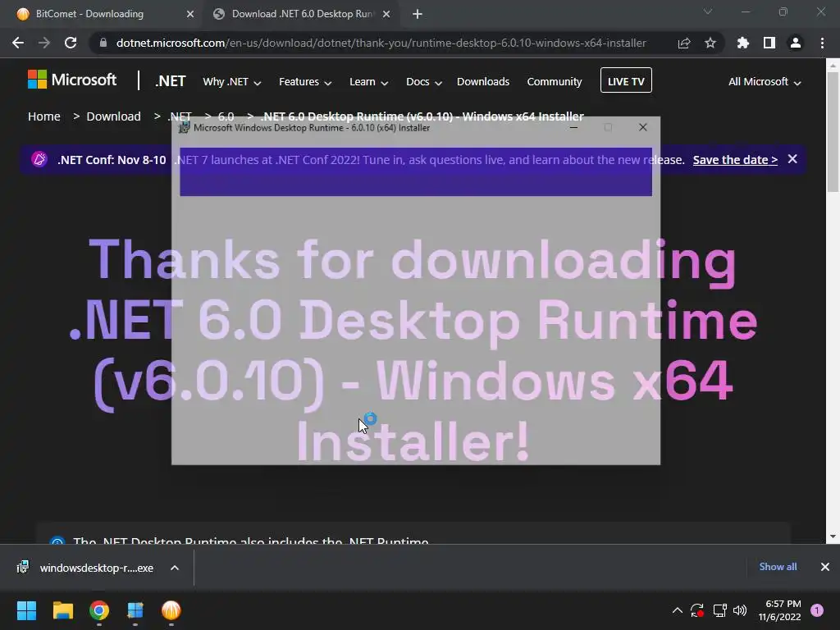Image resolution: width=840 pixels, height=630 pixels.
Task: Go to the .NET home link
Action: (170, 81)
